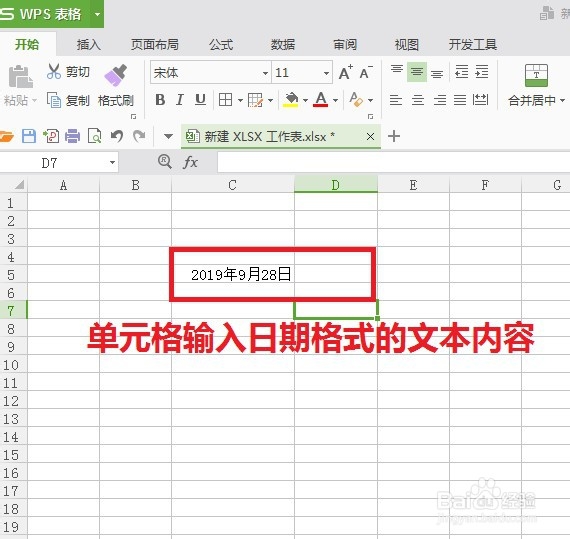The image size is (570, 539).
Task: Open the WPS 表格 application menu arrow
Action: 97,15
